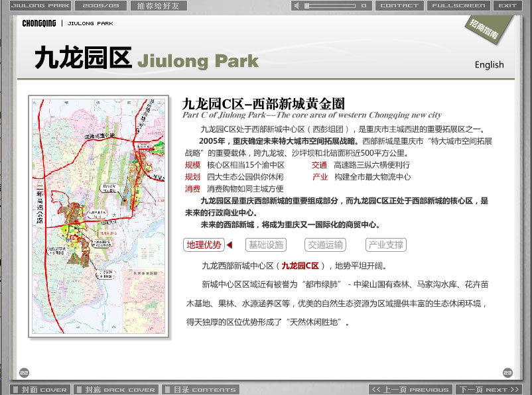Go to 封面 Cover page
Image resolution: width=532 pixels, height=395 pixels.
click(40, 390)
